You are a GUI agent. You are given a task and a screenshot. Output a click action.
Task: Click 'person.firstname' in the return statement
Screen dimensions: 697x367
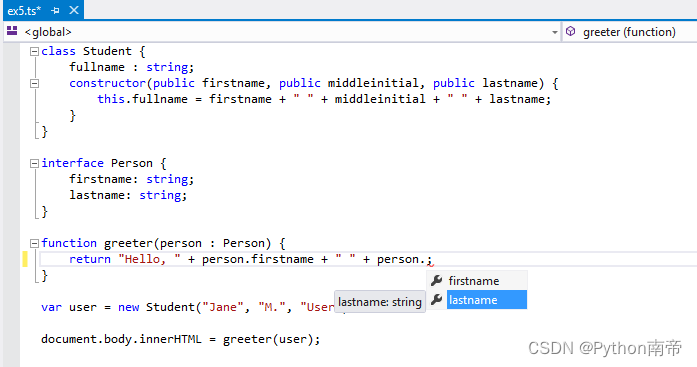(258, 259)
